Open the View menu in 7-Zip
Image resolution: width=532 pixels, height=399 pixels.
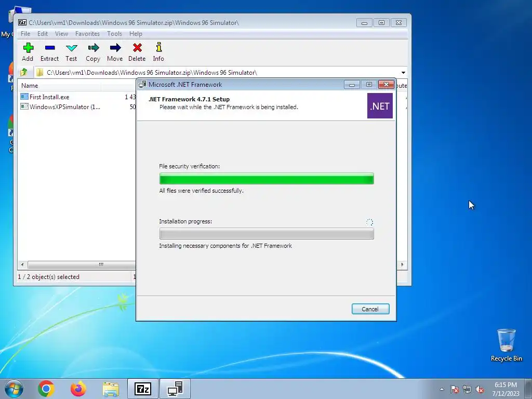(61, 34)
